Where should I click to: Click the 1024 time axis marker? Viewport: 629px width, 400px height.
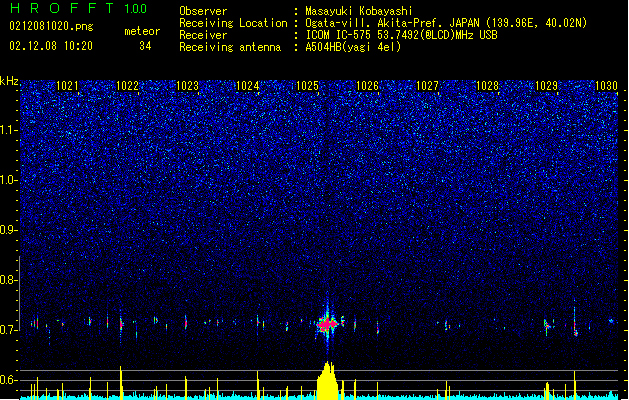coord(248,86)
